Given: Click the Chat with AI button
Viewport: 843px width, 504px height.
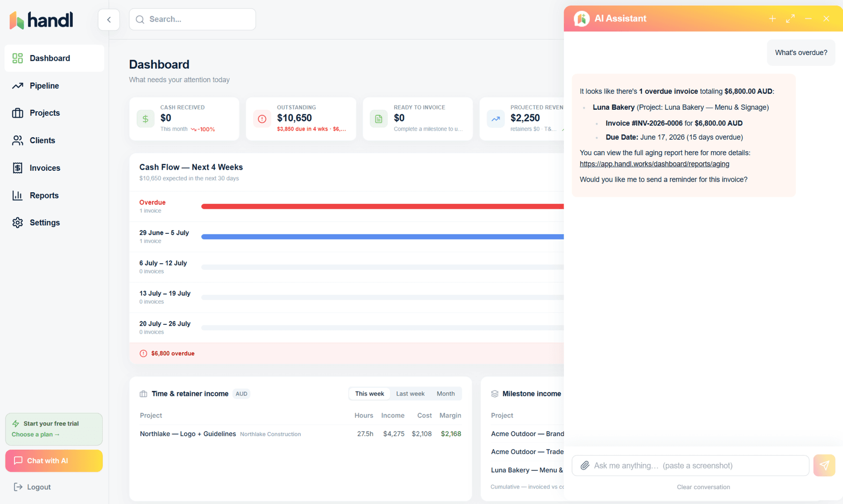Looking at the screenshot, I should 54,461.
